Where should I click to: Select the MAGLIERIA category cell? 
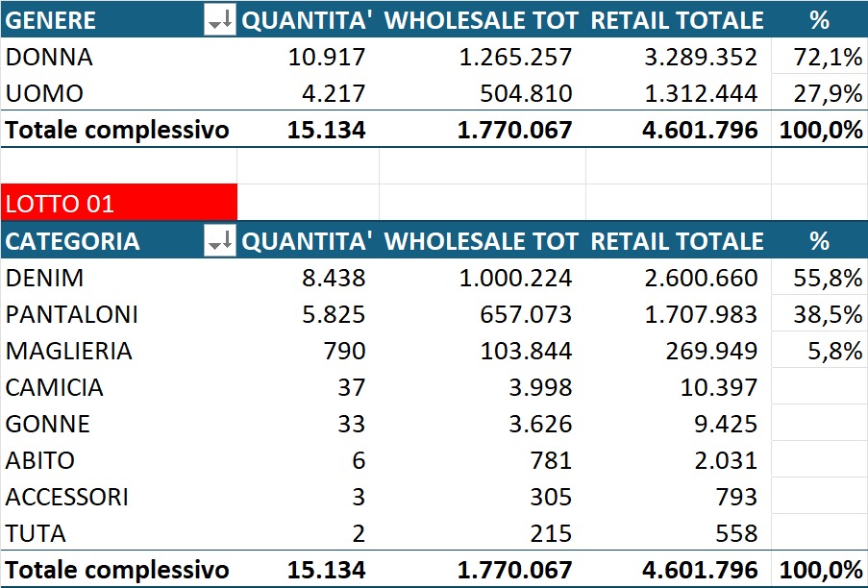[69, 352]
